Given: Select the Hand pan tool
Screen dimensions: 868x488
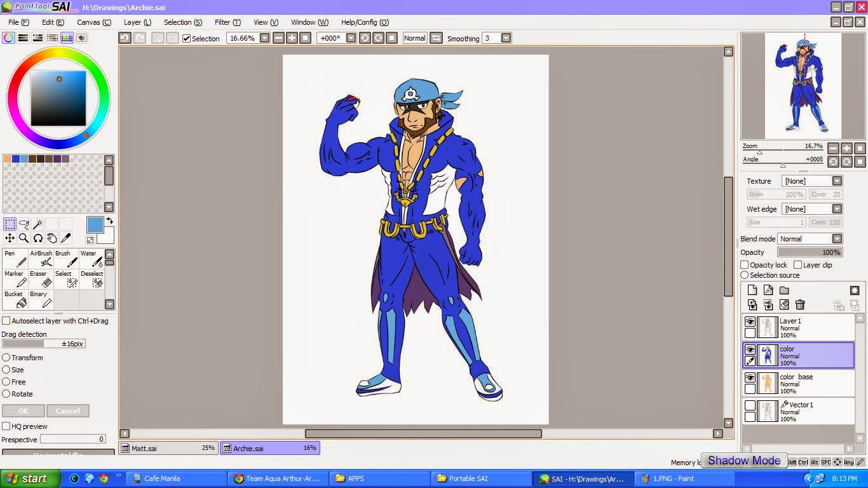Looking at the screenshot, I should [51, 238].
